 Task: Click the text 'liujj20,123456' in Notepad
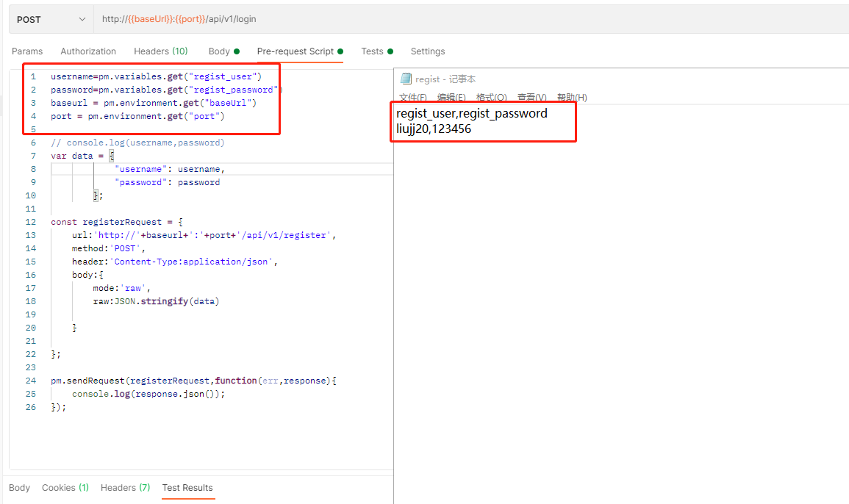pos(434,129)
